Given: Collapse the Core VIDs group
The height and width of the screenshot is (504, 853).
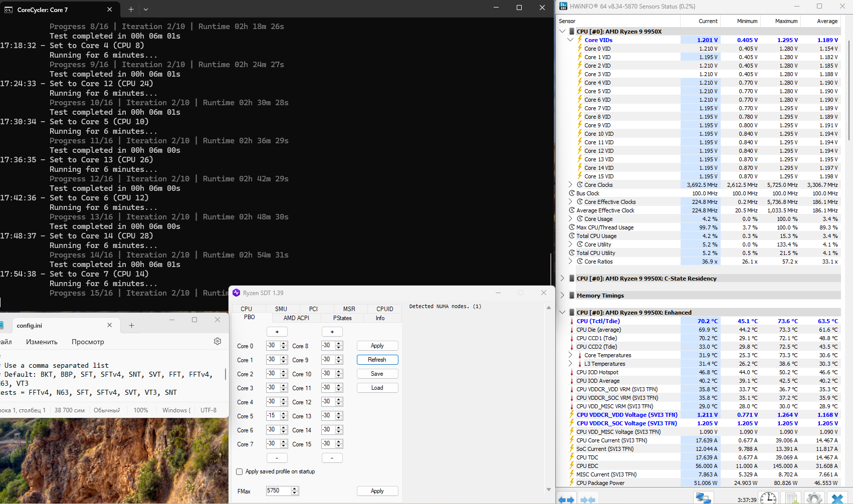Looking at the screenshot, I should 570,40.
